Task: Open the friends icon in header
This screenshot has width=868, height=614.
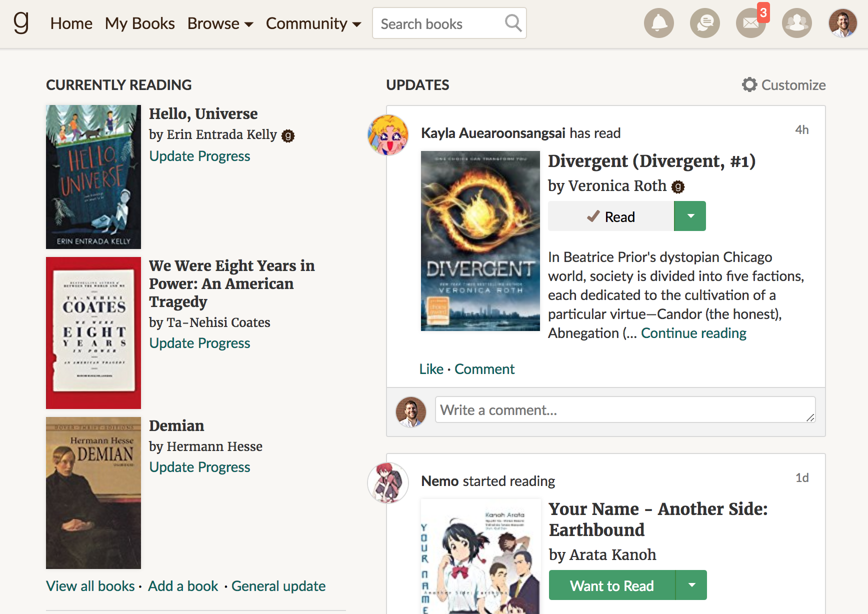Action: [x=796, y=23]
